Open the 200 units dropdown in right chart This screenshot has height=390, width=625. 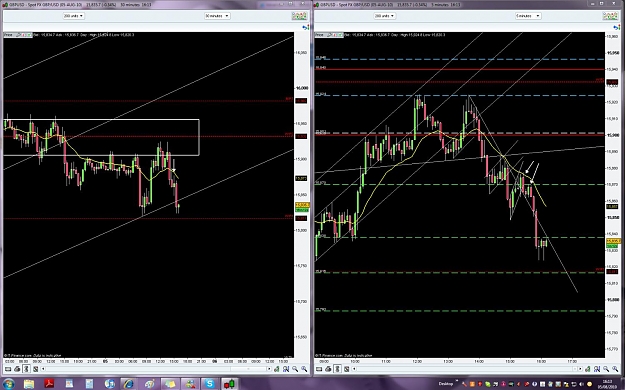[385, 16]
